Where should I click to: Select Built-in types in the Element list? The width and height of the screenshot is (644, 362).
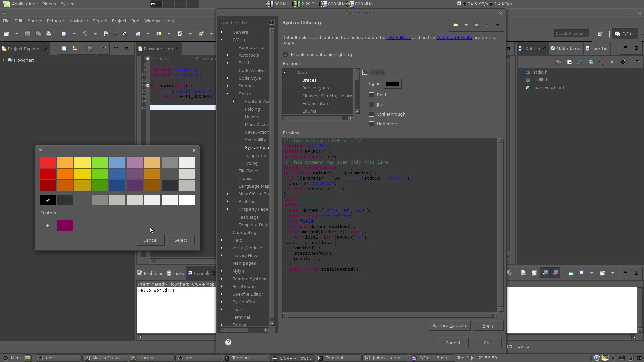[x=315, y=88]
